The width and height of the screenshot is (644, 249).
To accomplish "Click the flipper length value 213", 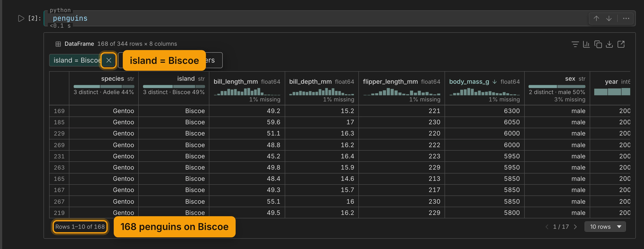I will [434, 179].
